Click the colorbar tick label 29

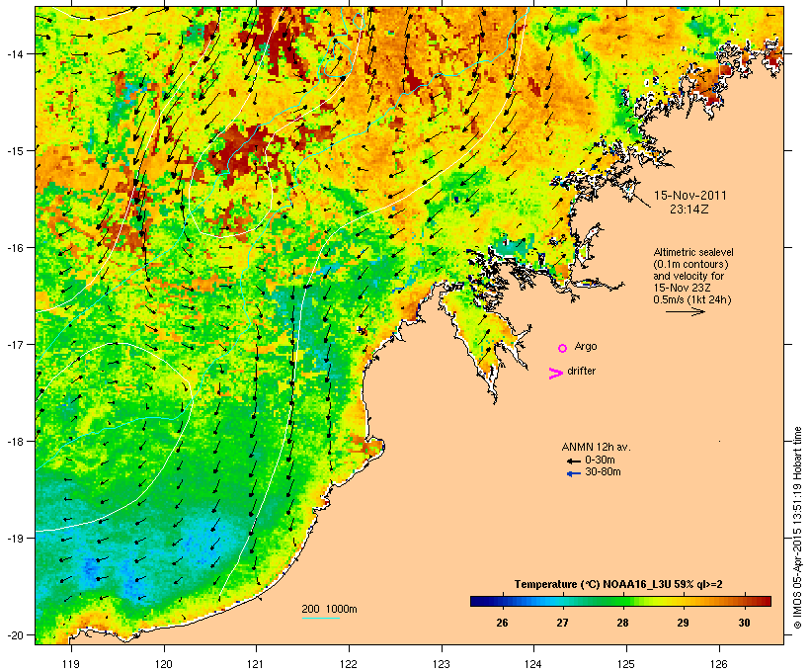[x=683, y=623]
